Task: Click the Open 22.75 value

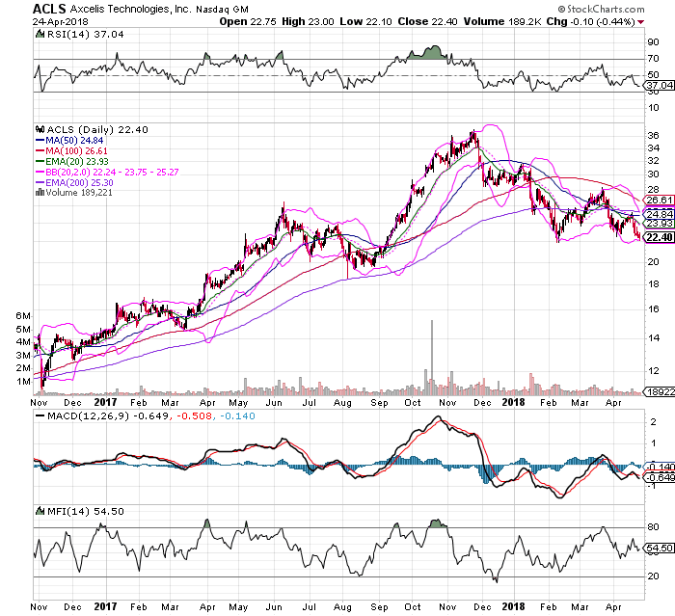Action: (248, 21)
